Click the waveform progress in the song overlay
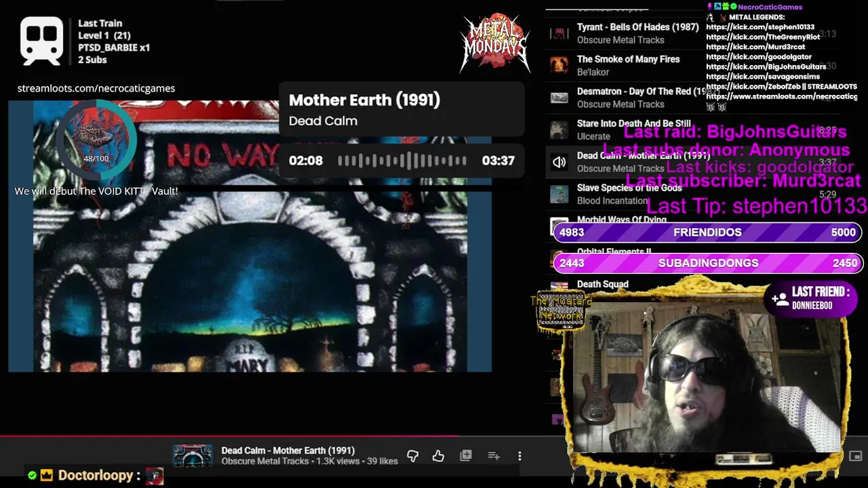 pos(402,161)
